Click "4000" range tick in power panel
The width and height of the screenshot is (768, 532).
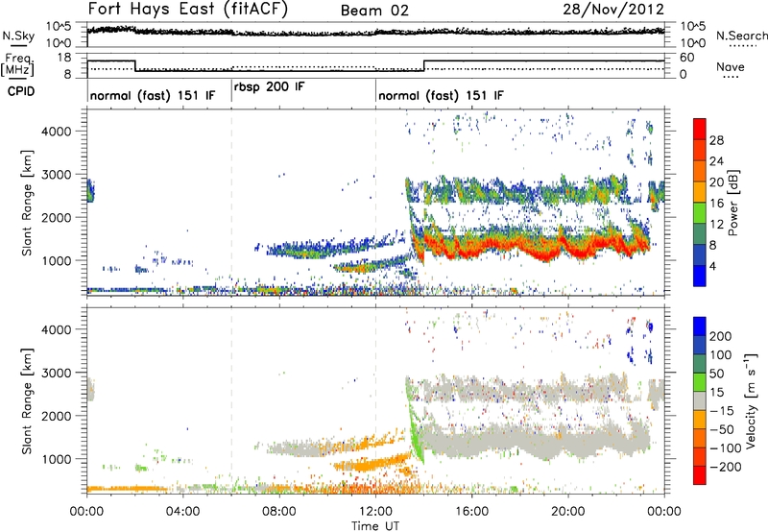point(56,131)
